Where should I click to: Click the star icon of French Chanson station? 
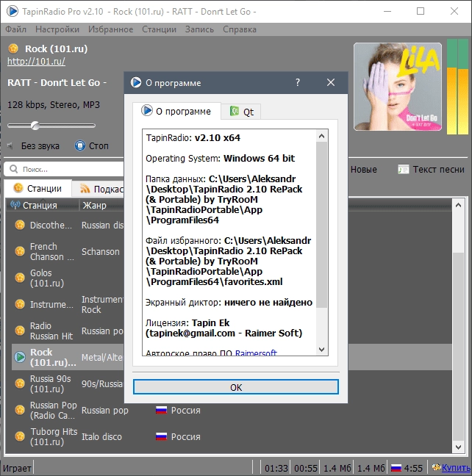(20, 251)
